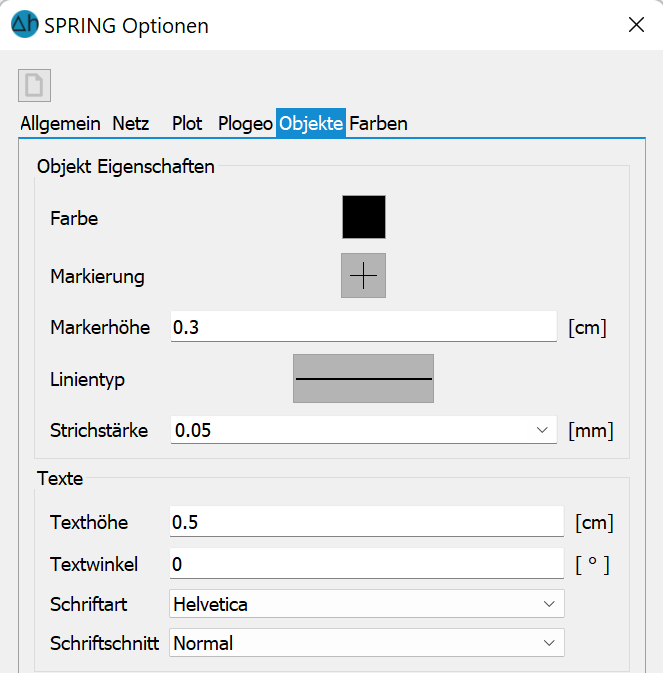Viewport: 663px width, 673px height.
Task: Click the new document icon button
Action: (x=34, y=85)
